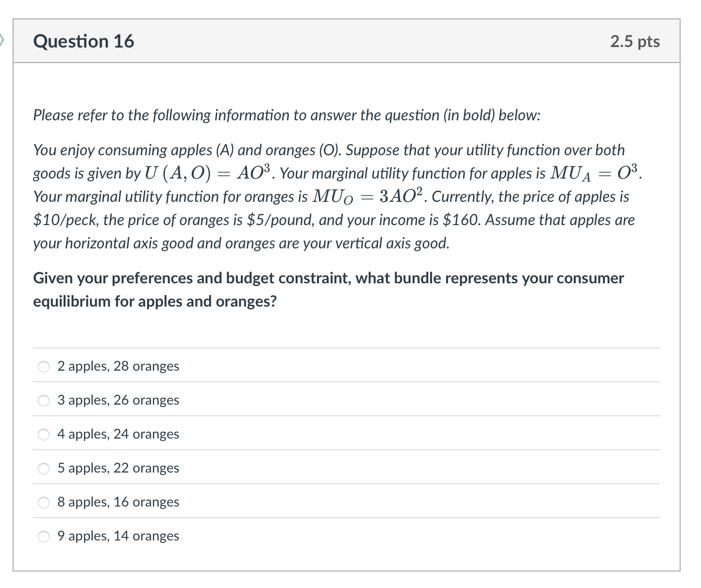Click the "2 apples, 28 oranges" answer text

[118, 366]
